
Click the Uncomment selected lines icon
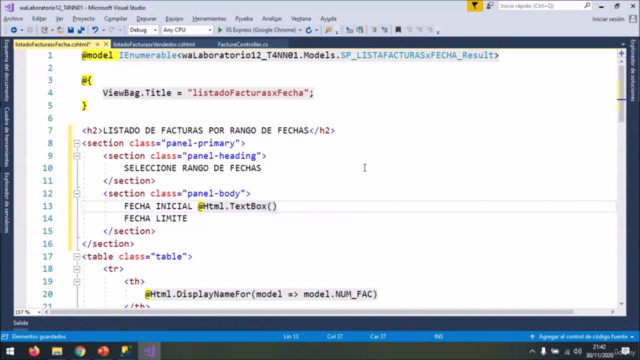coord(384,30)
